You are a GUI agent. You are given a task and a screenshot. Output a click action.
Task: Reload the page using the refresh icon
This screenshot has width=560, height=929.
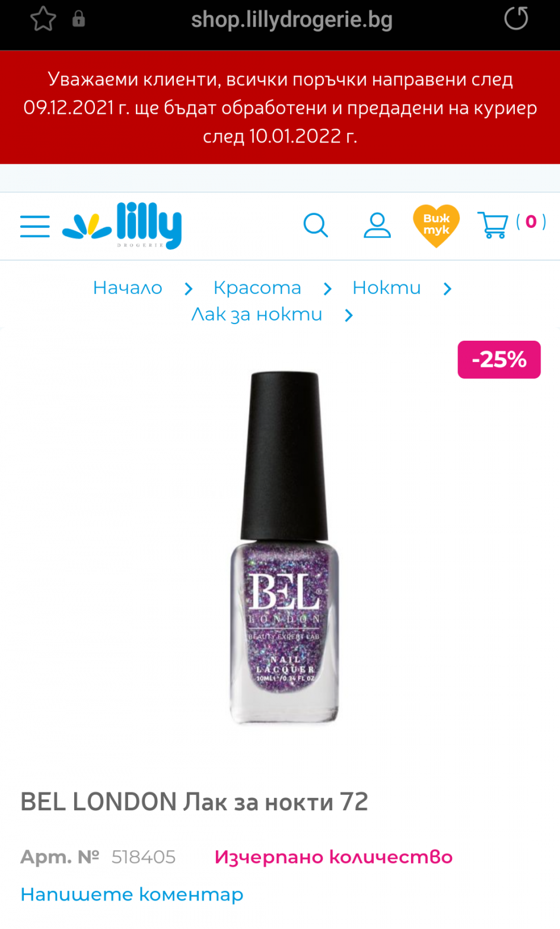click(x=516, y=18)
